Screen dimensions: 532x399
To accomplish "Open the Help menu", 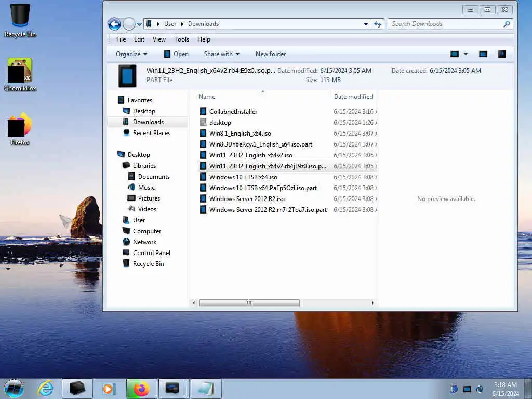I will (204, 39).
